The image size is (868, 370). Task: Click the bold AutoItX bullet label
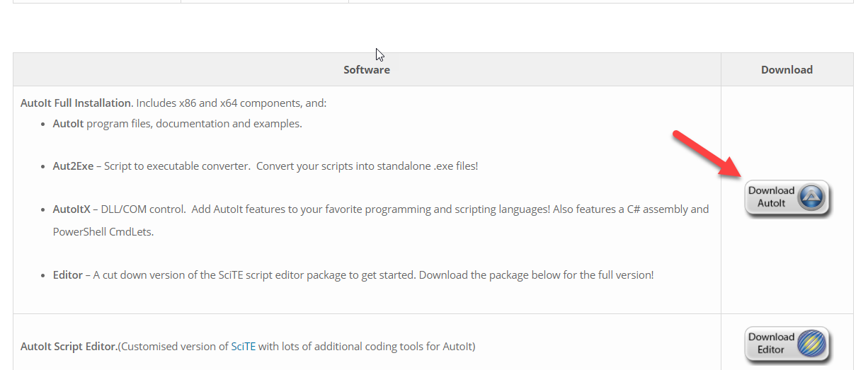coord(69,209)
